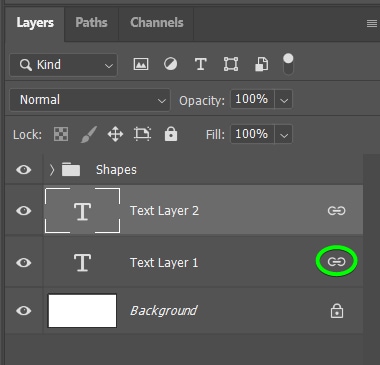
Task: Filter for adjustment layers icon
Action: [170, 64]
